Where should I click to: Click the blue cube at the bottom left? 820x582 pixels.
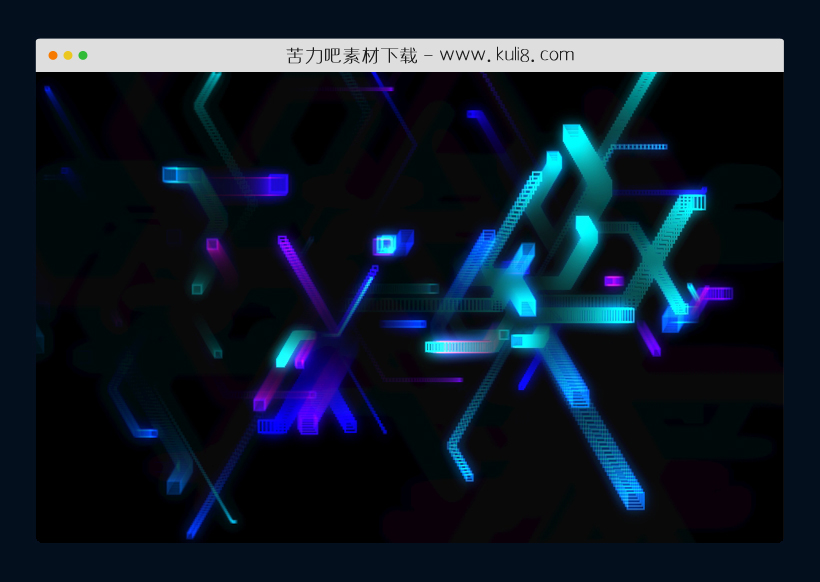tap(175, 486)
